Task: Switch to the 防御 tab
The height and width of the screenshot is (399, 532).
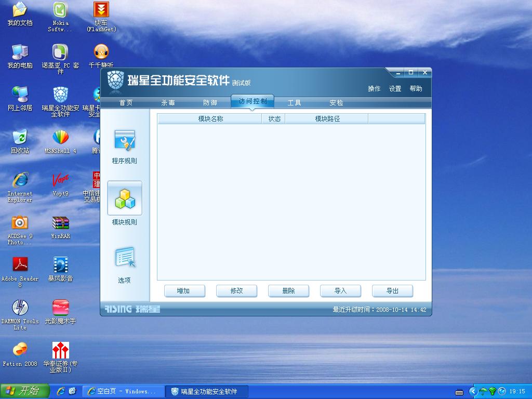Action: coord(210,103)
